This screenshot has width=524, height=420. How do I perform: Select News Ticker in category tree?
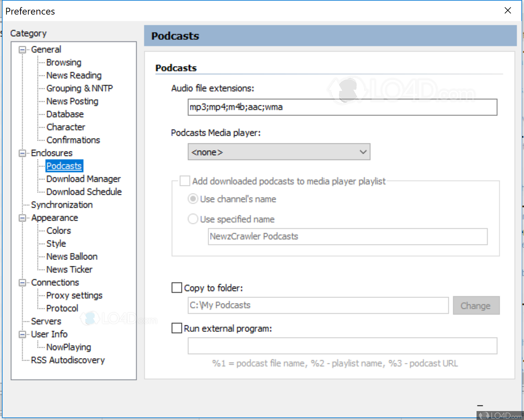69,270
